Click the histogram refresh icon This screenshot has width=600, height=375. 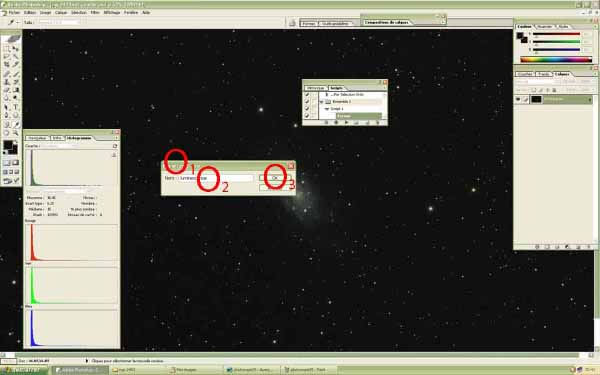[x=115, y=146]
